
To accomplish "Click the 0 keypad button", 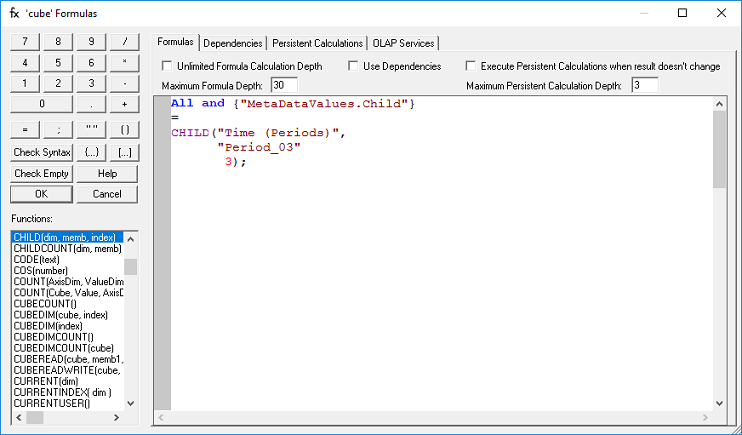I will 42,104.
